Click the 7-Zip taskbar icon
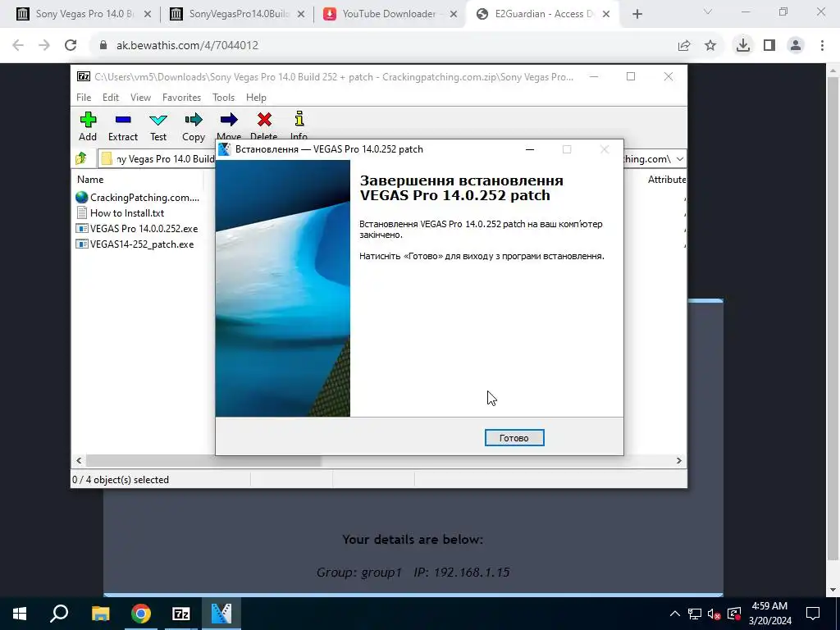 [181, 614]
